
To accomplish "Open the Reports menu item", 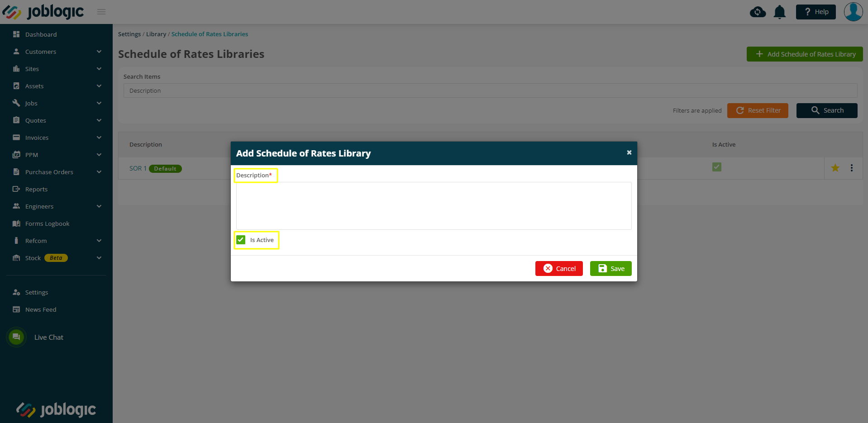I will (x=36, y=189).
